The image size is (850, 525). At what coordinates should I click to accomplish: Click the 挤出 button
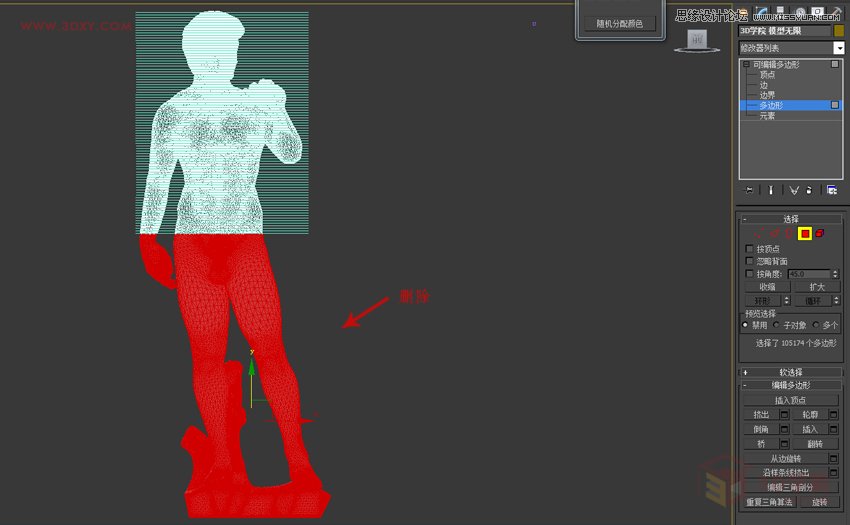pyautogui.click(x=761, y=414)
